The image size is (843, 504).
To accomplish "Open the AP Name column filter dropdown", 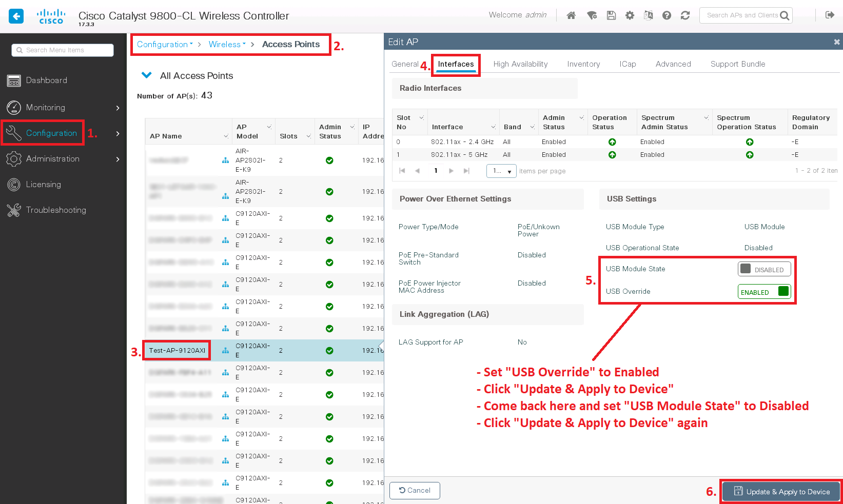I will [x=226, y=136].
